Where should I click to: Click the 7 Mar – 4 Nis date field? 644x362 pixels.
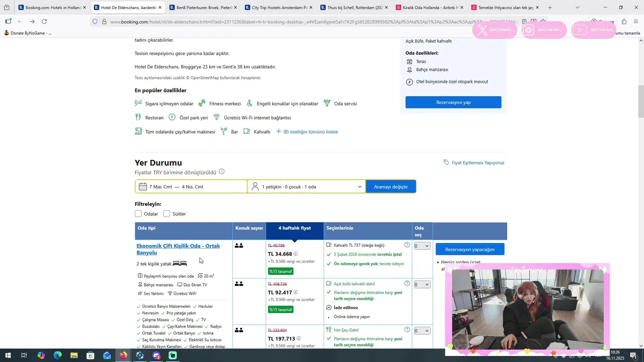191,187
